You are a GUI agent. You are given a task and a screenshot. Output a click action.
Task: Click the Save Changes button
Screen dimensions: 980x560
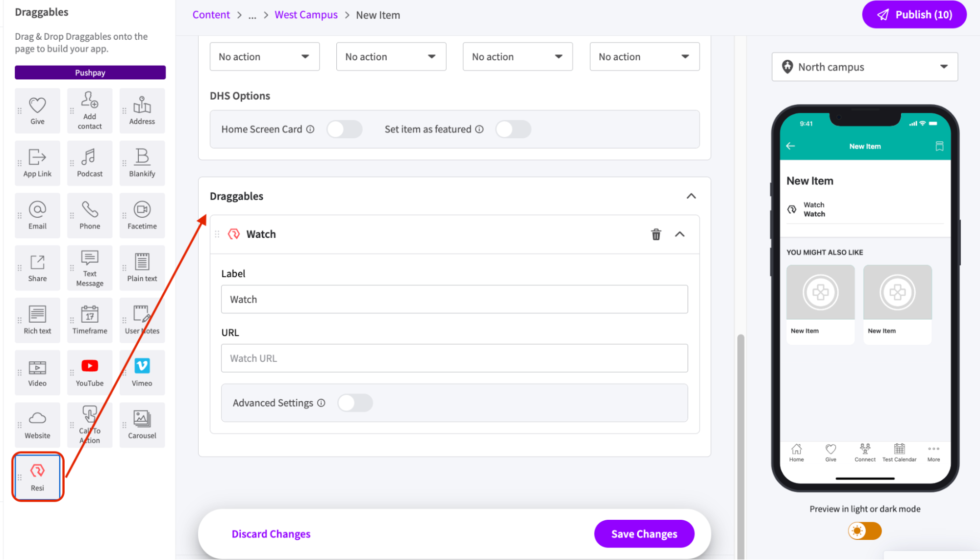click(644, 534)
